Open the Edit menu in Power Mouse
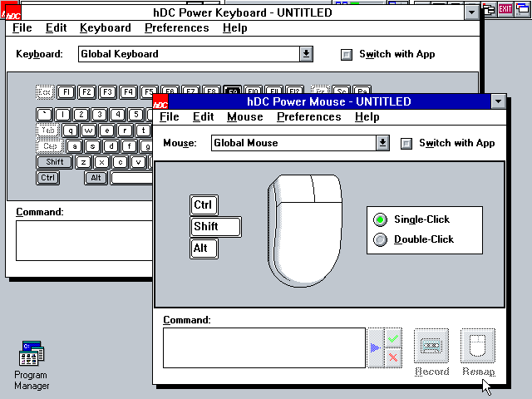The height and width of the screenshot is (399, 532). pyautogui.click(x=203, y=116)
